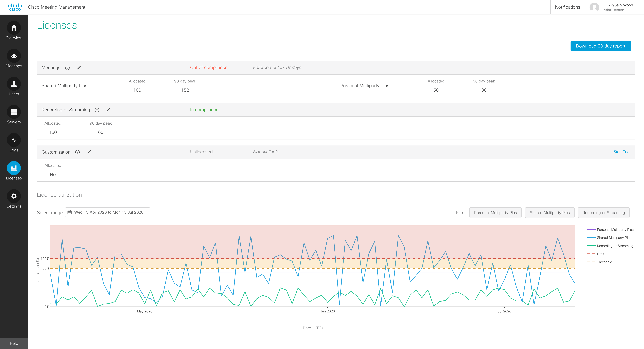Click the Cisco logo
The image size is (644, 349).
(15, 7)
